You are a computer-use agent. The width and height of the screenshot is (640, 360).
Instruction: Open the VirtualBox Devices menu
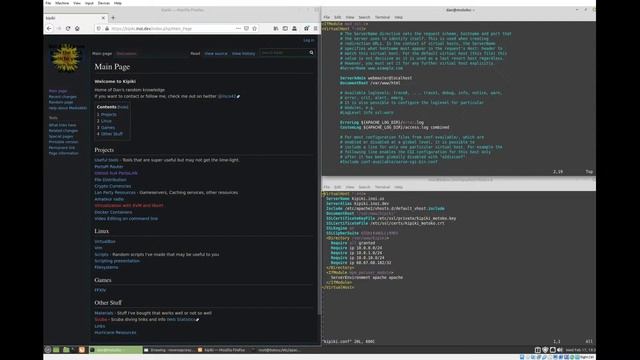pos(104,3)
